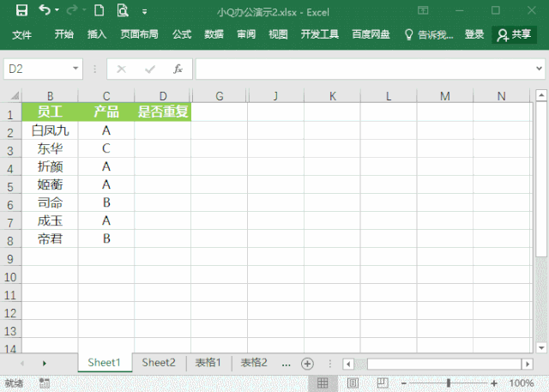Select row 5 header
Screen dimensions: 549x392
click(10, 186)
